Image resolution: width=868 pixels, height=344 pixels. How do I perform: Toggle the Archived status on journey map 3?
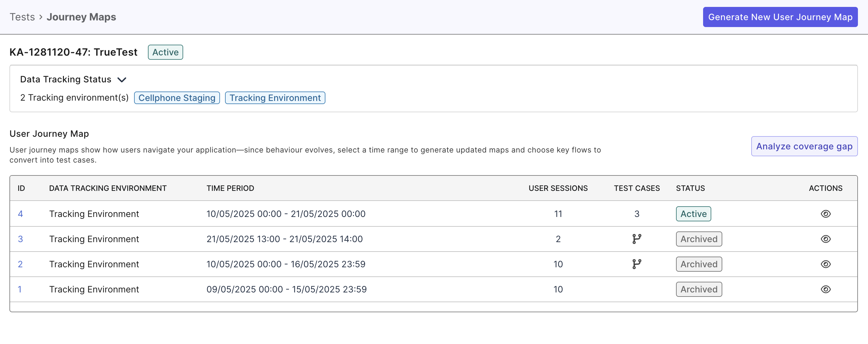[698, 239]
